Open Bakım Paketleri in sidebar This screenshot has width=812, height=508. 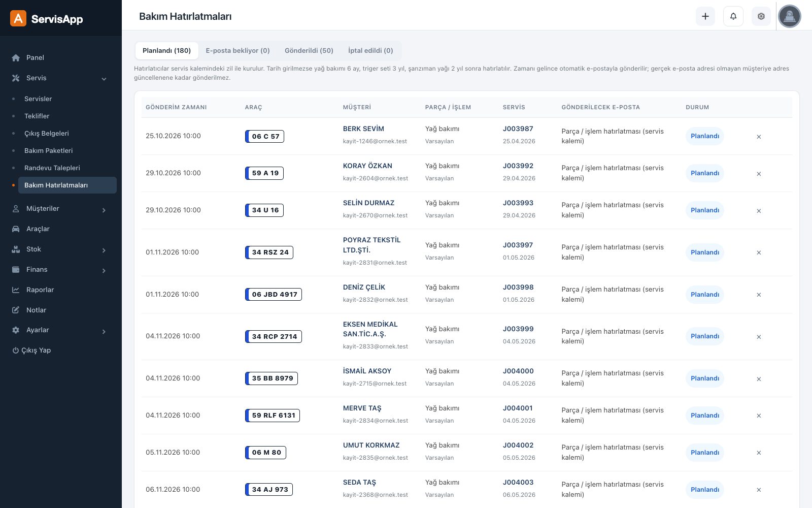coord(49,150)
